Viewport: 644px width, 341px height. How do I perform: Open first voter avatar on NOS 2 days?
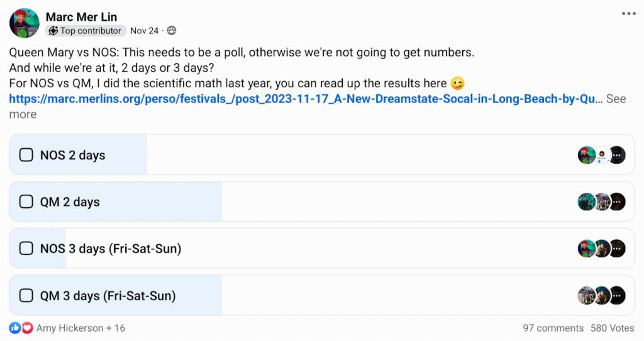586,155
